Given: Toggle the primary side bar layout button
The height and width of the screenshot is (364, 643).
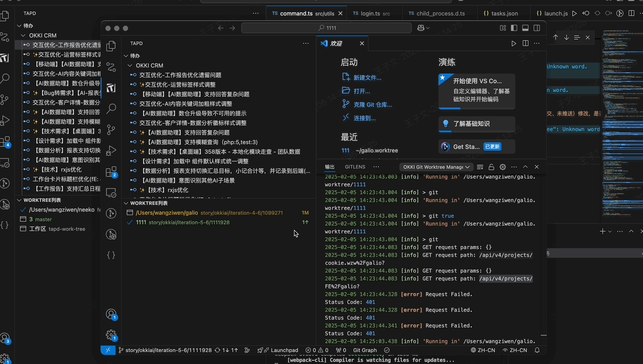Looking at the screenshot, I should tap(514, 28).
